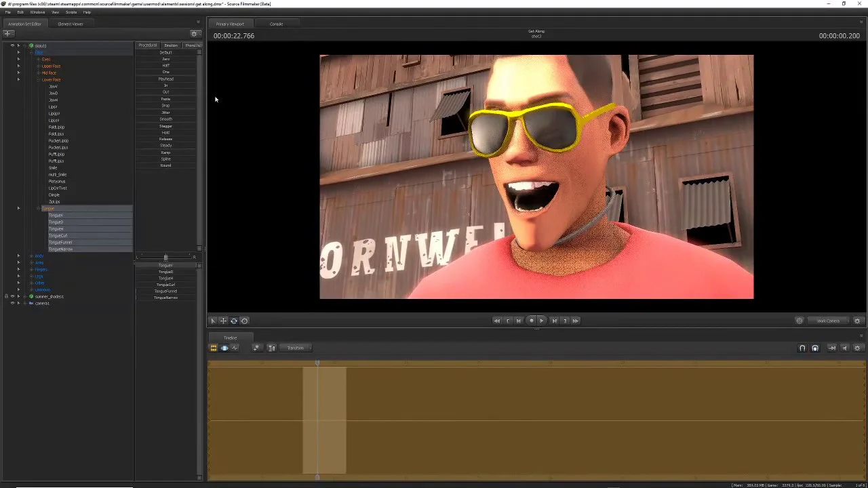The image size is (868, 488).
Task: Select the rotate manipulator tool icon
Action: [x=234, y=321]
